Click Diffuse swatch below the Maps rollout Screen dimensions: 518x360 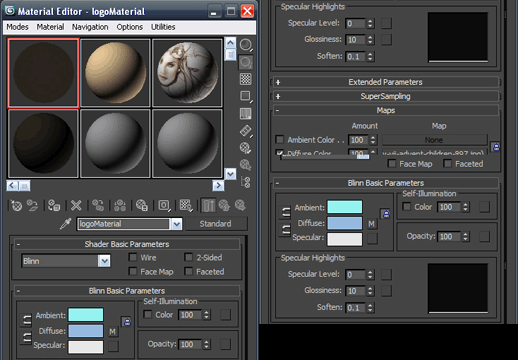point(345,223)
